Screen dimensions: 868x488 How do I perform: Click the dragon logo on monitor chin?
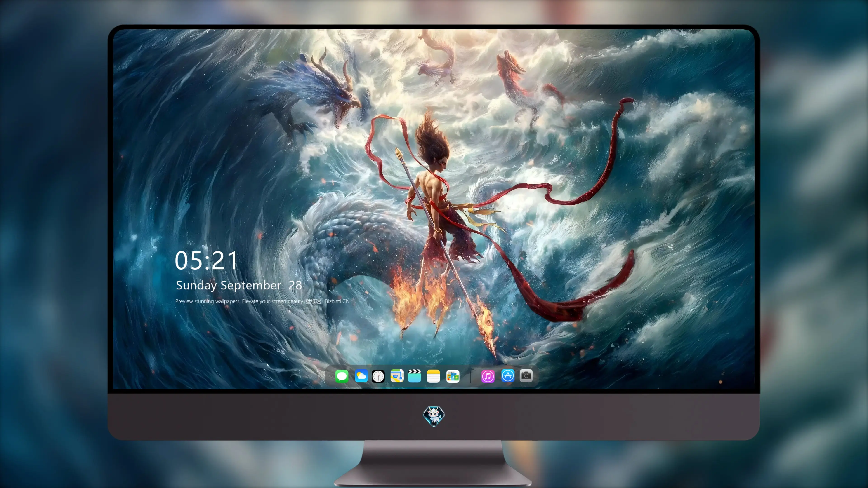(434, 416)
